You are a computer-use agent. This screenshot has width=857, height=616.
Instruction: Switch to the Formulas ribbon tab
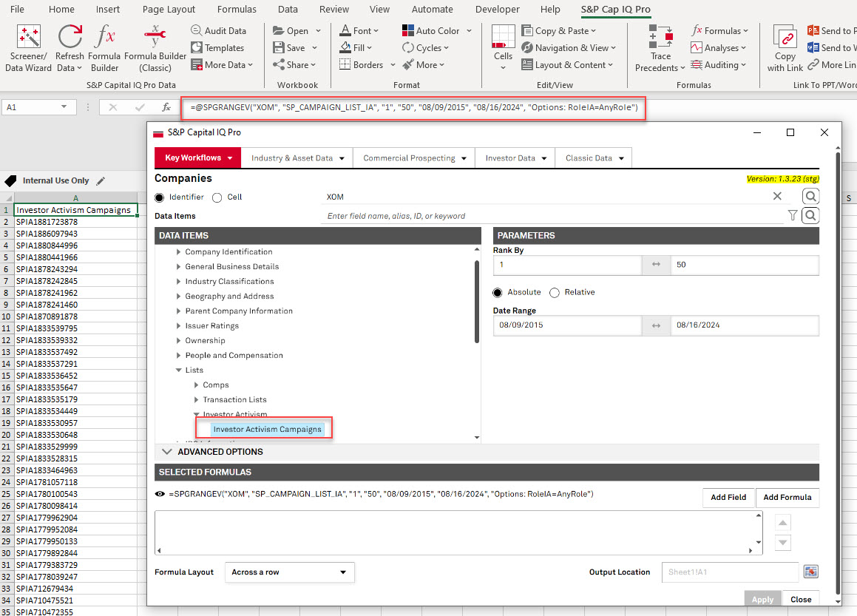click(237, 10)
